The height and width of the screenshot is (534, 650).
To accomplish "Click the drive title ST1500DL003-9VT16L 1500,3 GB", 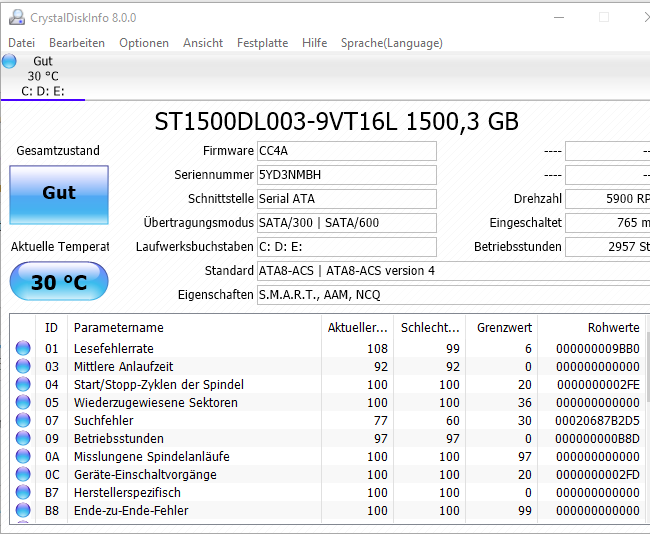I will (336, 121).
